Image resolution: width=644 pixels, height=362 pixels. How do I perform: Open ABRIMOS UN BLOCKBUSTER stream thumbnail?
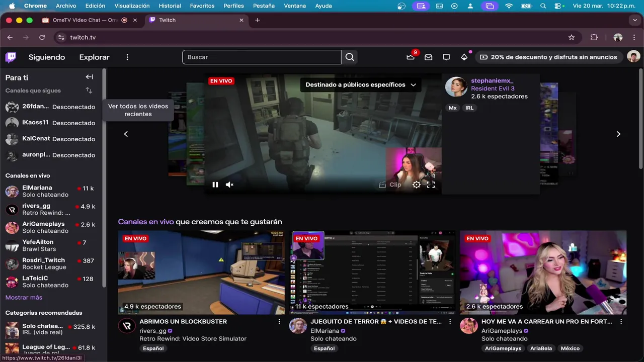(201, 273)
